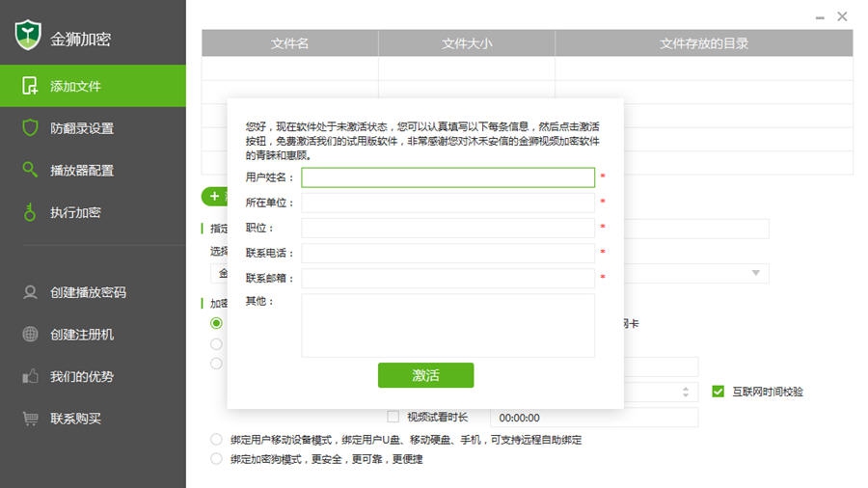The height and width of the screenshot is (488, 868).
Task: Click the 金狮加密 shield logo
Action: 28,36
